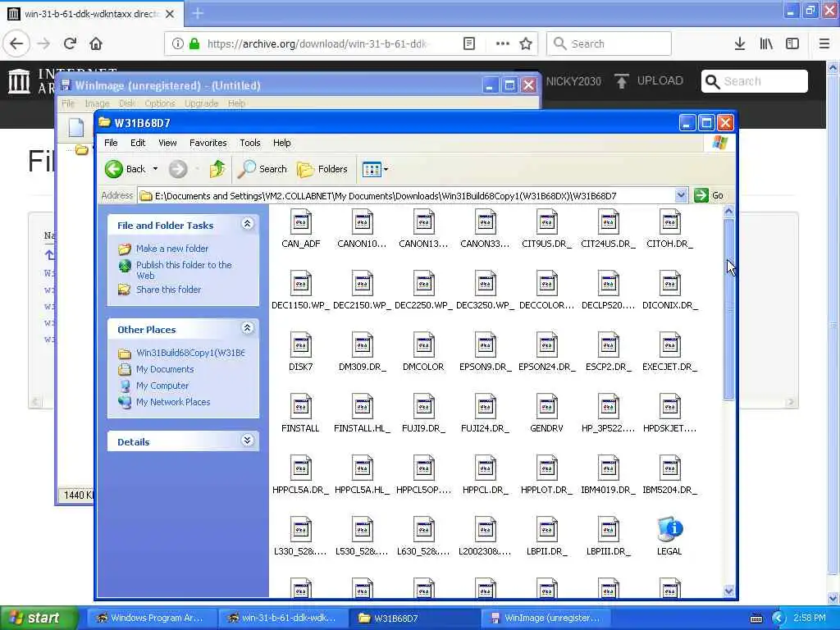
Task: Open Explorer Help menu
Action: (x=282, y=143)
